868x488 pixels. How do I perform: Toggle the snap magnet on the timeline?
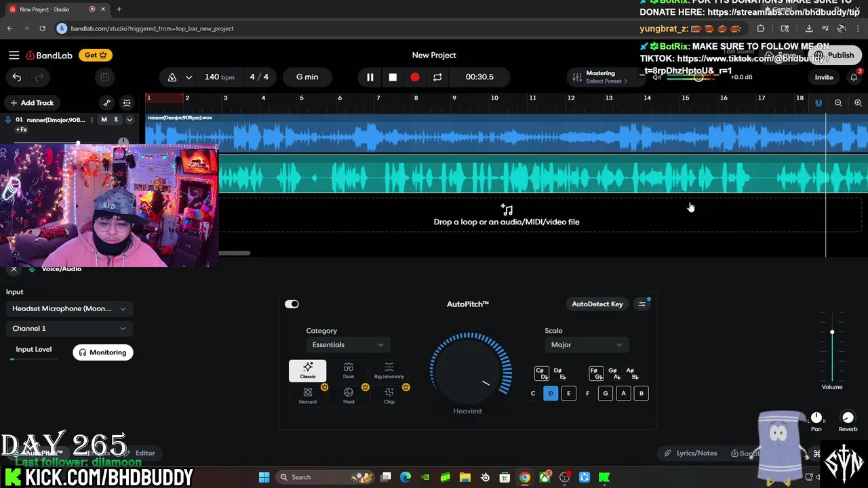click(818, 103)
